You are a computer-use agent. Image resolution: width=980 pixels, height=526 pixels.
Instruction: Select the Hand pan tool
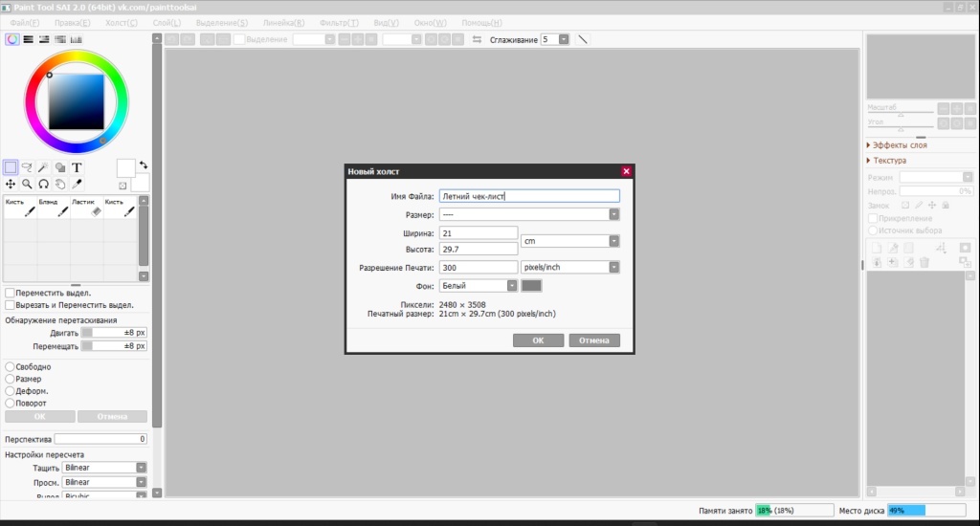60,184
